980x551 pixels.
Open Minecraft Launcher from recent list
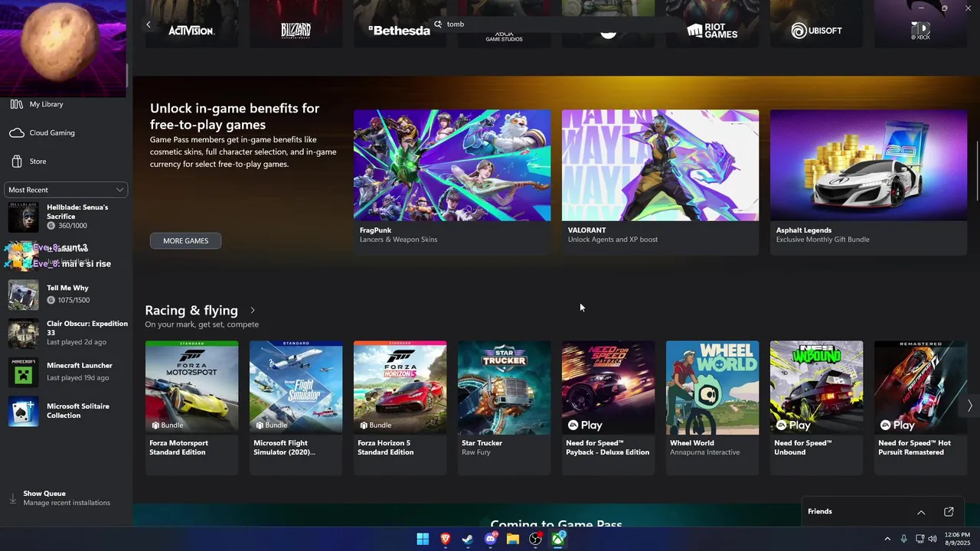point(66,372)
